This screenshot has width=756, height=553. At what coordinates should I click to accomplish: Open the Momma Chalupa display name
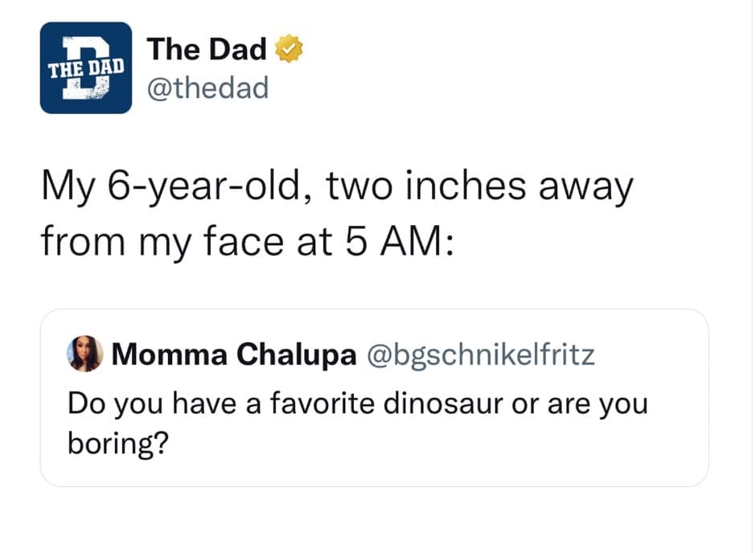click(234, 354)
